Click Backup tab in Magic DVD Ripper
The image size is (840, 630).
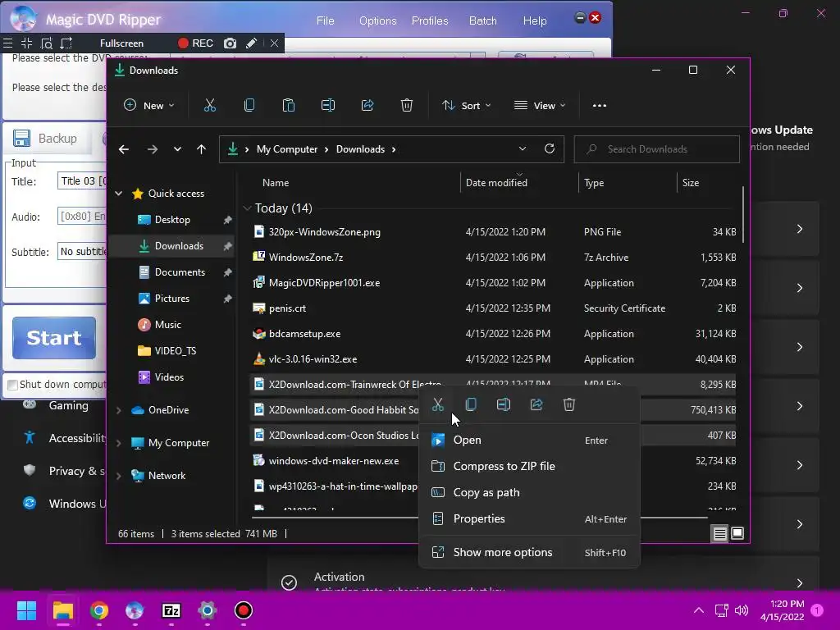pyautogui.click(x=46, y=138)
